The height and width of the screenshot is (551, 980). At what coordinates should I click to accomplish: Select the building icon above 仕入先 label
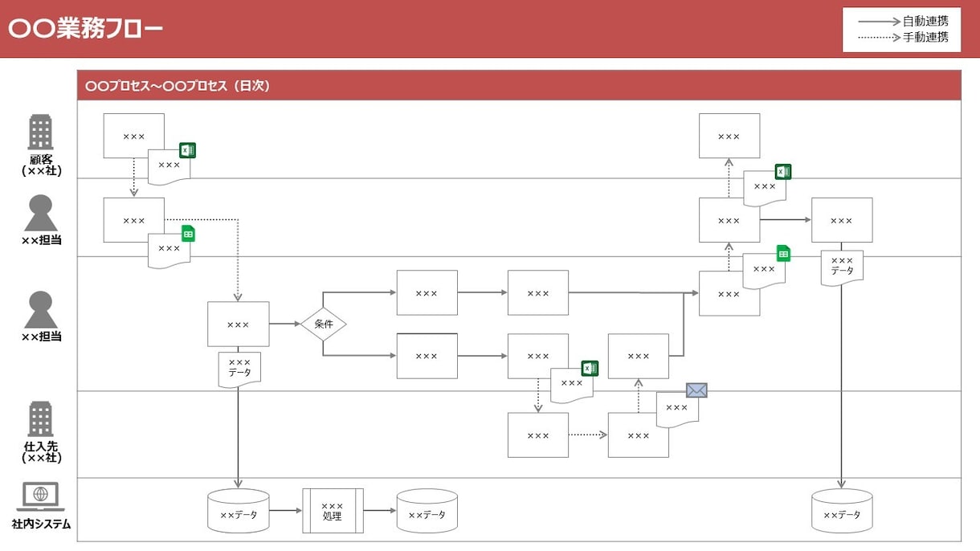pyautogui.click(x=40, y=419)
